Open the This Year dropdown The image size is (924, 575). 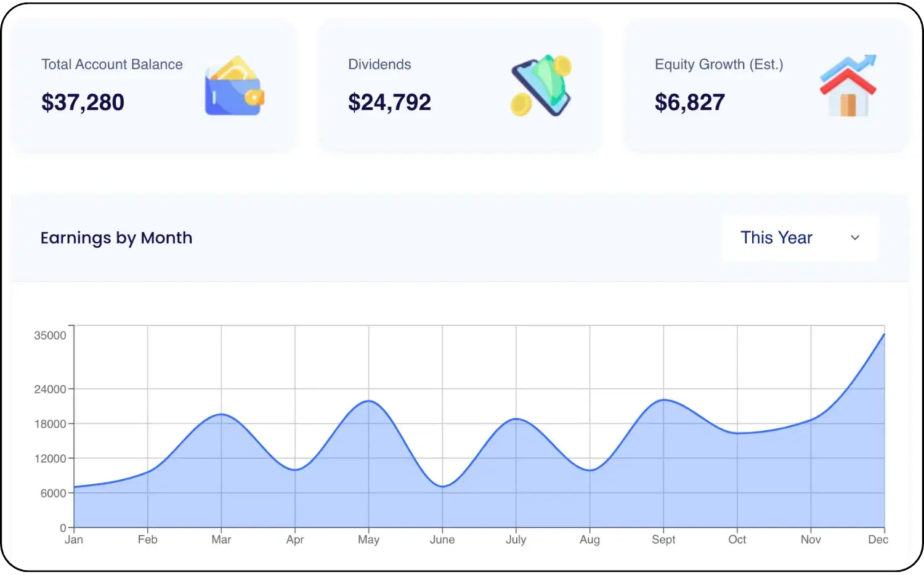(x=800, y=238)
